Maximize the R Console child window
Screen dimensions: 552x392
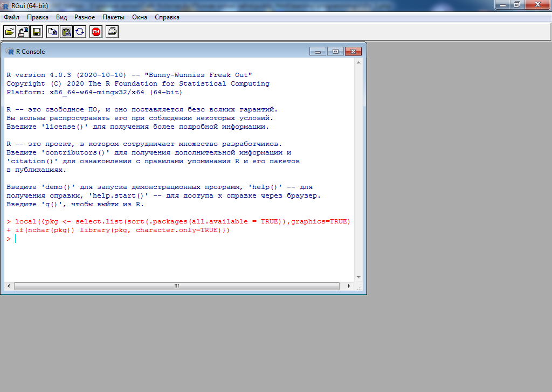pyautogui.click(x=335, y=52)
